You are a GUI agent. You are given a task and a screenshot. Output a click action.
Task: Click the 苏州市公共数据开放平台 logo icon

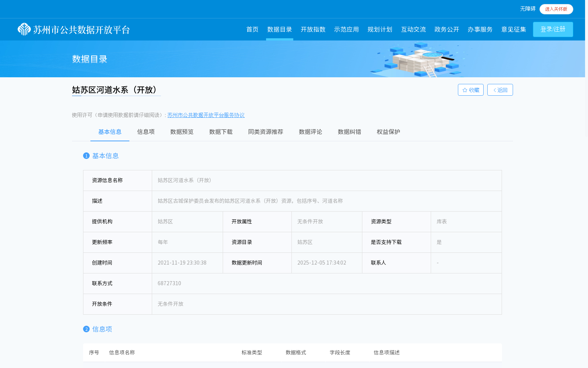(x=23, y=29)
